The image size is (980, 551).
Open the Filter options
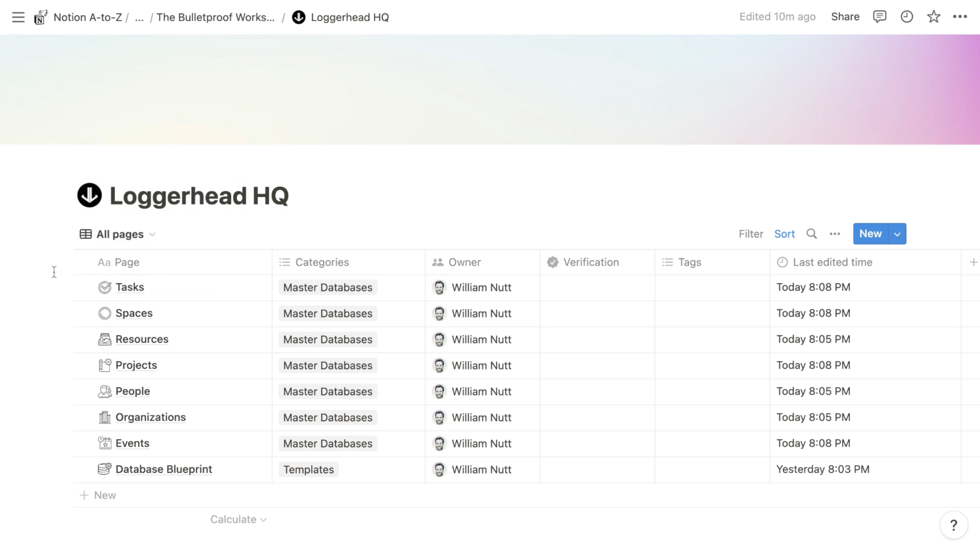click(x=751, y=233)
